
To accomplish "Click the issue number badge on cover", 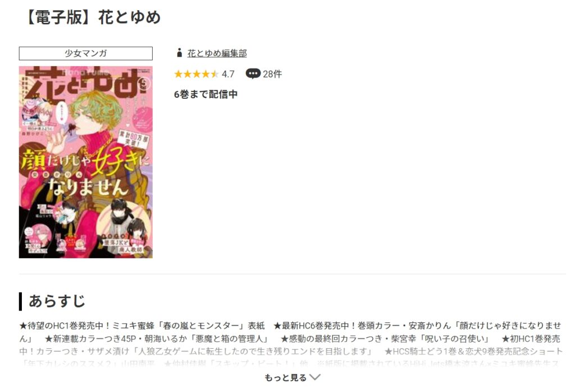I will 144,83.
